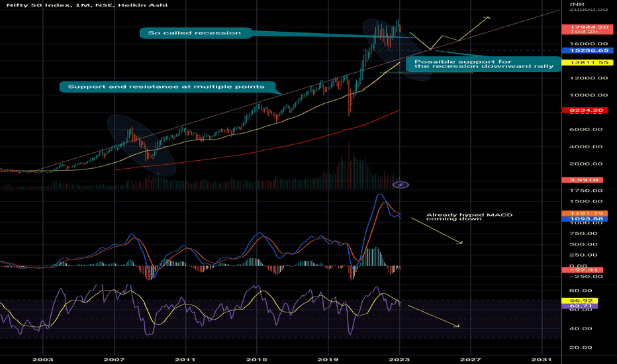Click the 4000.00 price scale label
617x364 pixels.
[x=587, y=147]
